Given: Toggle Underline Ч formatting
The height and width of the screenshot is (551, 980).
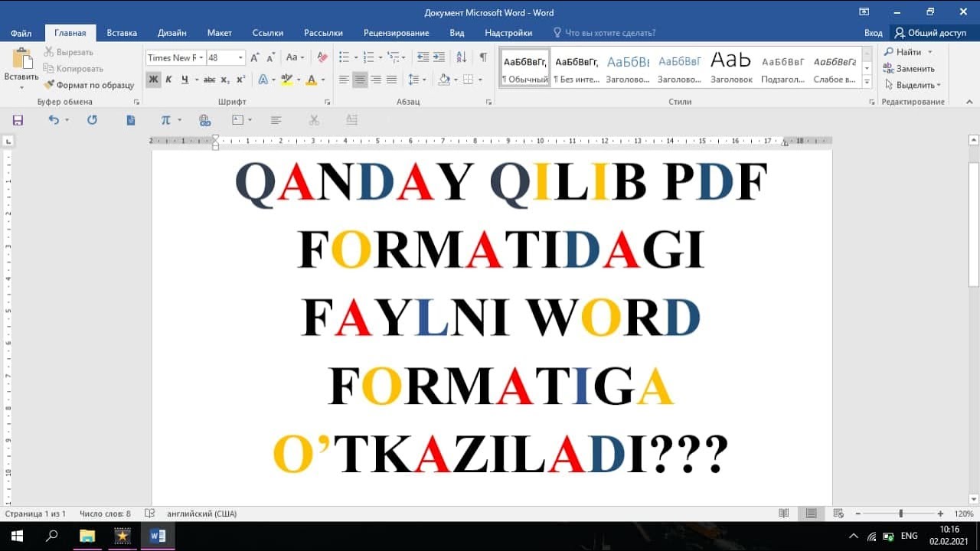Looking at the screenshot, I should (185, 80).
